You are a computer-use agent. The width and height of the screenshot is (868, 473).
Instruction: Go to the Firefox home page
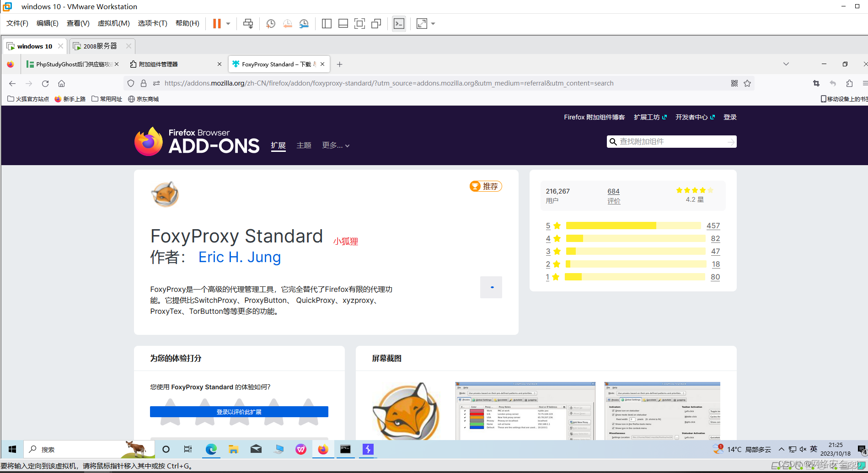[62, 83]
